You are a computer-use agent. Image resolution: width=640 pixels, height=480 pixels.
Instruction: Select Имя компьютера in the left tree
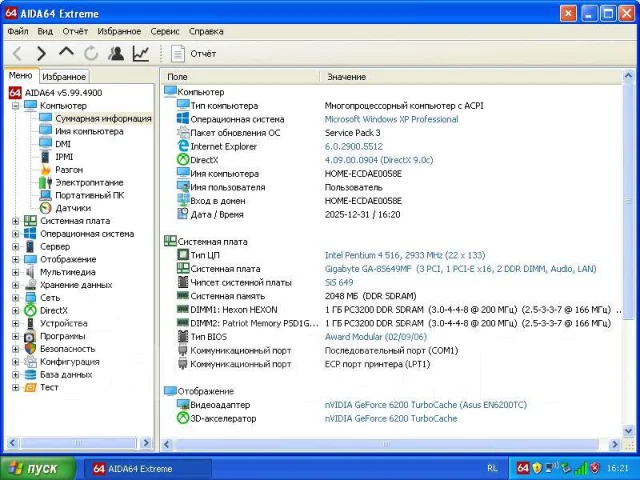(x=89, y=131)
